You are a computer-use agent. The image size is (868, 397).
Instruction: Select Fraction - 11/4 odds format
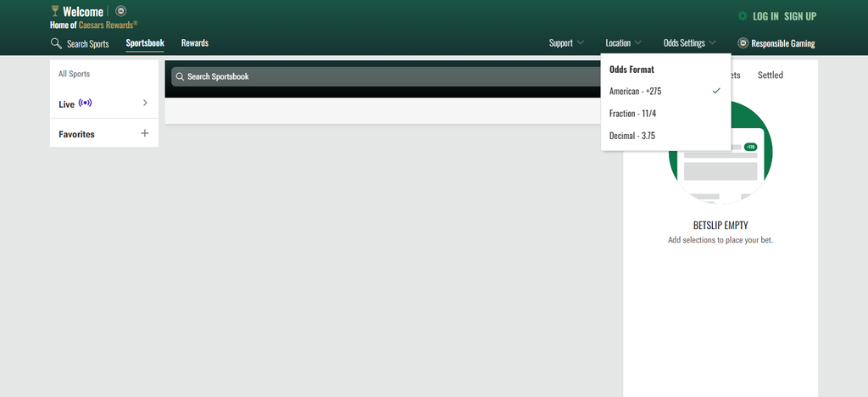(665, 114)
